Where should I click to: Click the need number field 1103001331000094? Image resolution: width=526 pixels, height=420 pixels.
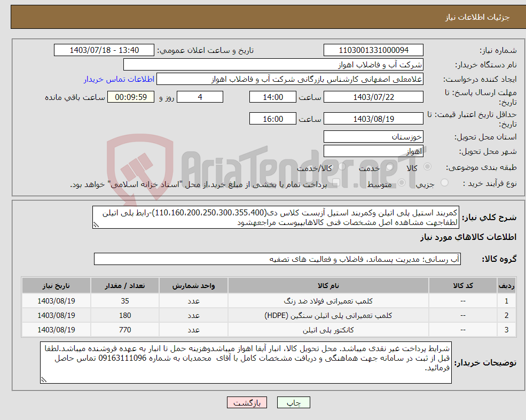pos(373,50)
